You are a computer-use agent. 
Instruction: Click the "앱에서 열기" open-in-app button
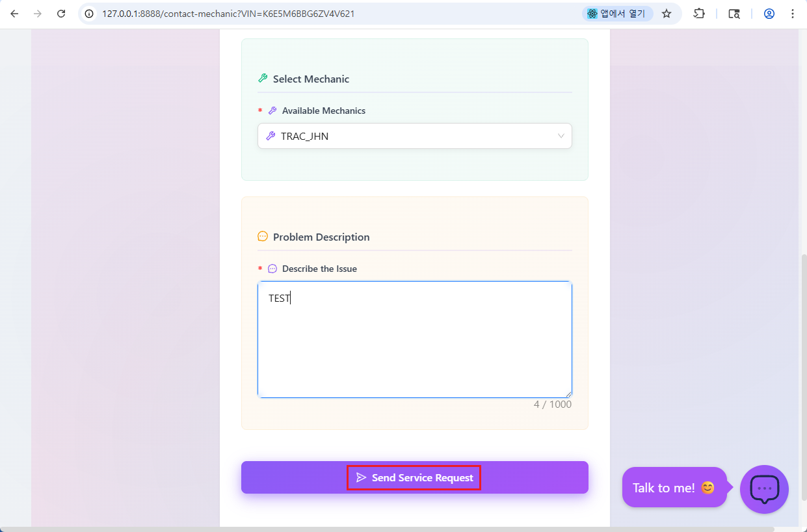618,14
